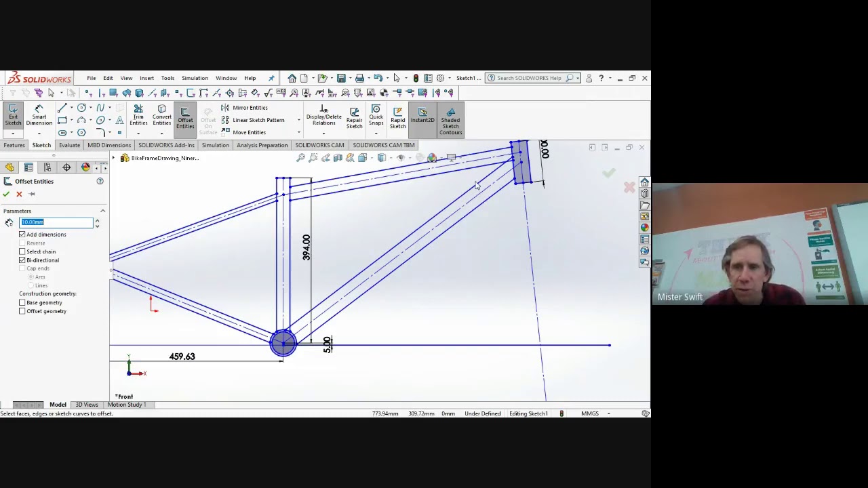This screenshot has height=488, width=868.
Task: Enable the Base geometry checkbox
Action: 22,303
